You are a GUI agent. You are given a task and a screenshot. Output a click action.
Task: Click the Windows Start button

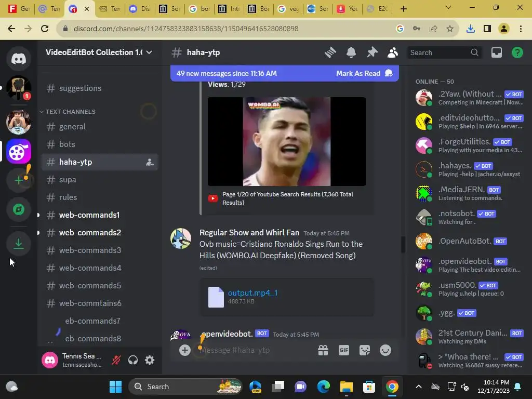click(115, 387)
